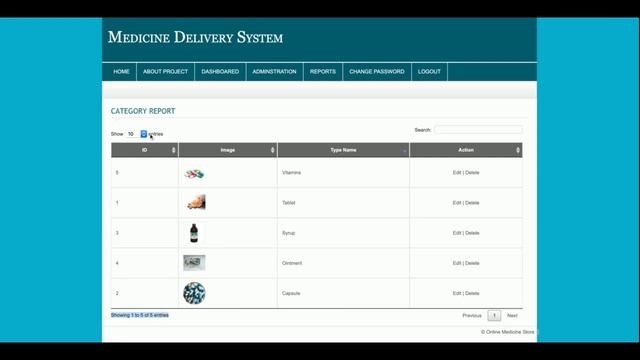This screenshot has width=640, height=360.
Task: Edit the Syrup category
Action: 457,233
